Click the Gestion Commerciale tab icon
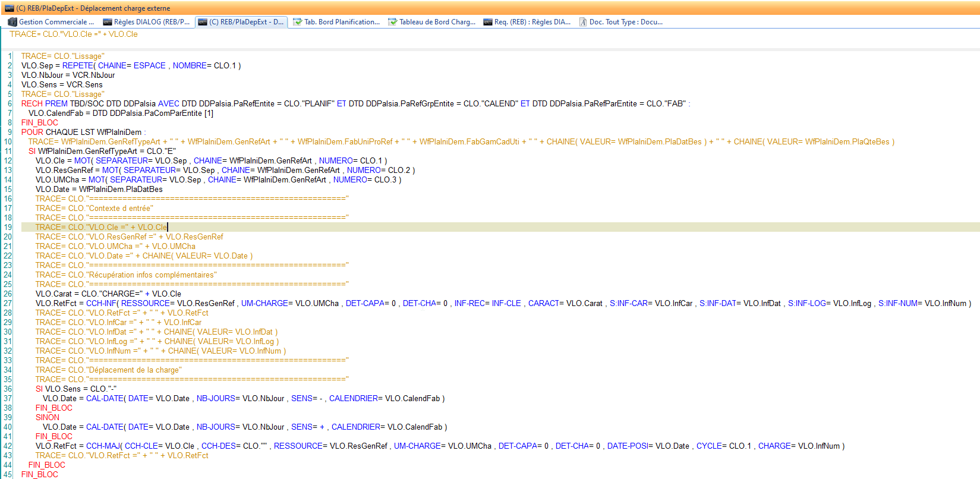980x479 pixels. coord(12,22)
